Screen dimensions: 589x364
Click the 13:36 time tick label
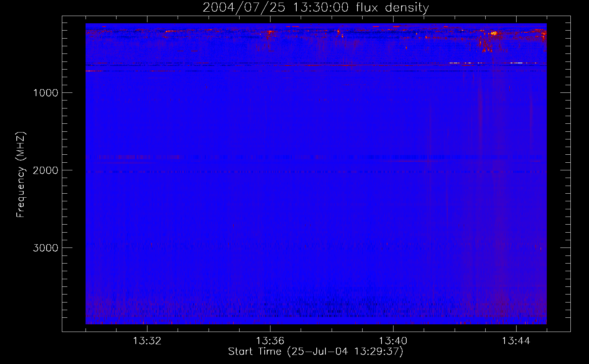[x=270, y=341]
